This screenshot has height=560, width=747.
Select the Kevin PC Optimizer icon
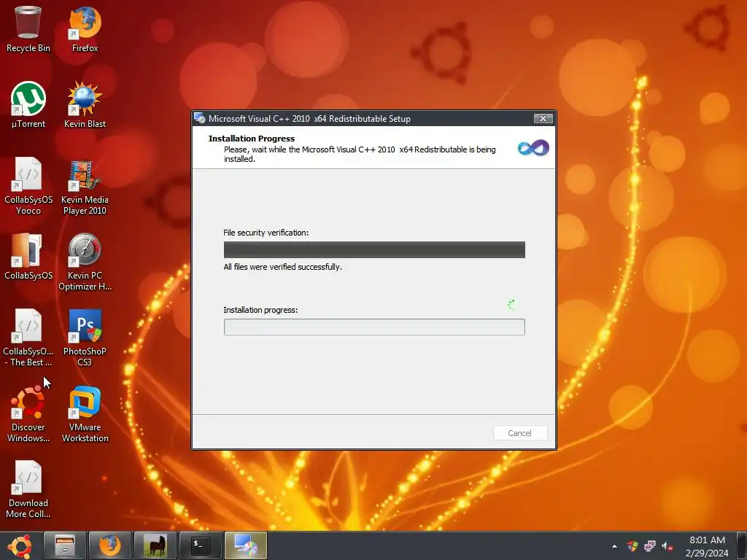click(x=85, y=262)
